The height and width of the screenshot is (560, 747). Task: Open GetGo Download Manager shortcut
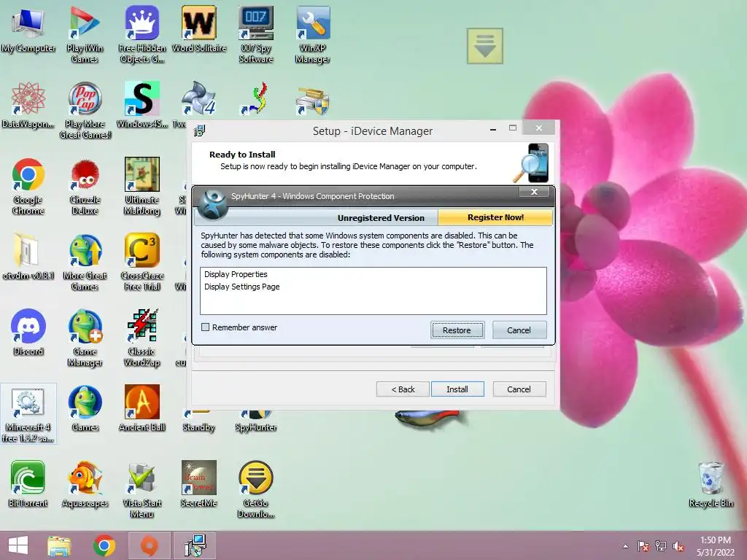tap(256, 489)
